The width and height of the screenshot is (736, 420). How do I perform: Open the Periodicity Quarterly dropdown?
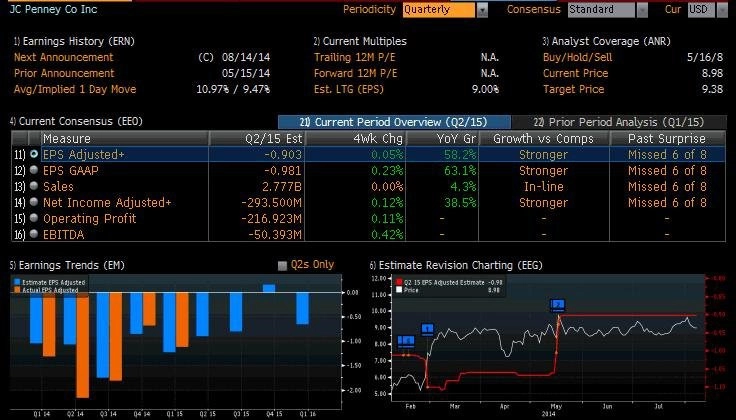coord(438,9)
